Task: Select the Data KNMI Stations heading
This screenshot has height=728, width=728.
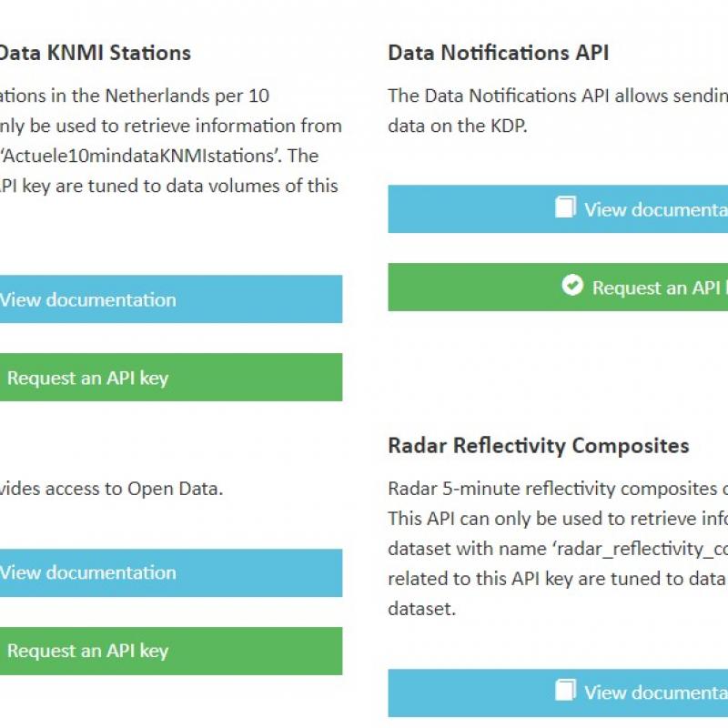Action: (96, 53)
